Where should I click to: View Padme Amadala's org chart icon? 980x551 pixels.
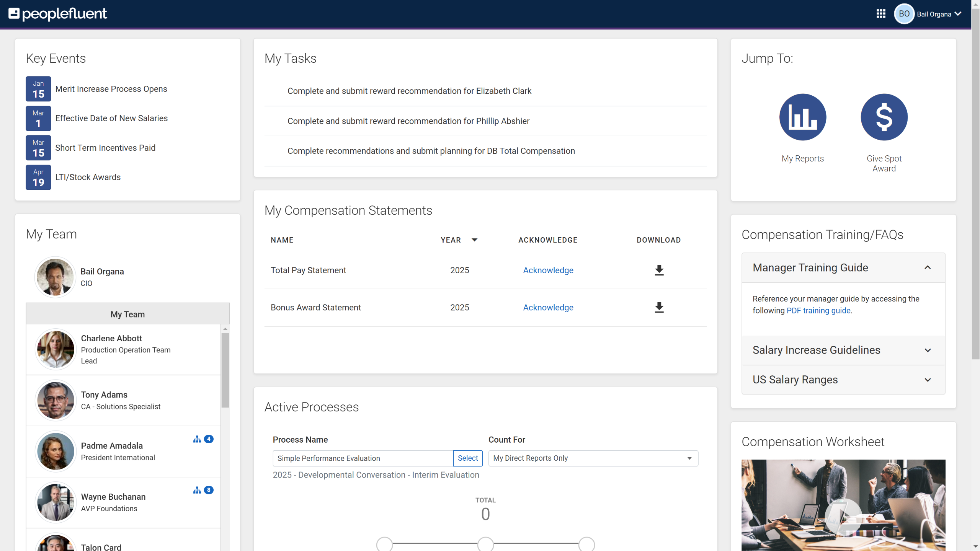pyautogui.click(x=197, y=439)
